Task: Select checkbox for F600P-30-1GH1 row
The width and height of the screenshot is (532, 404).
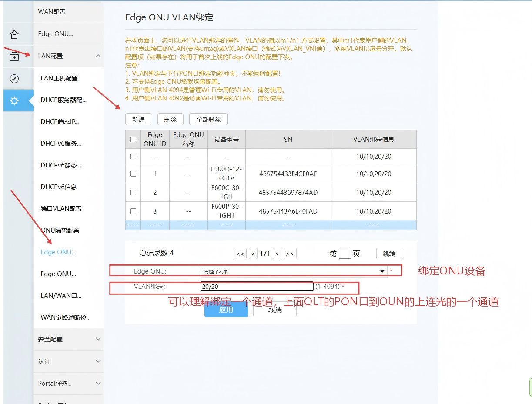Action: point(133,211)
